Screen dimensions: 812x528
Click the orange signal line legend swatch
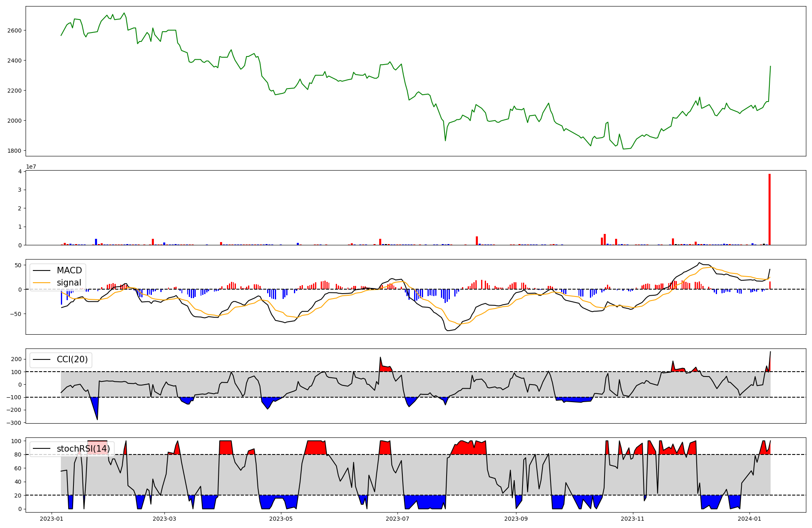point(42,283)
